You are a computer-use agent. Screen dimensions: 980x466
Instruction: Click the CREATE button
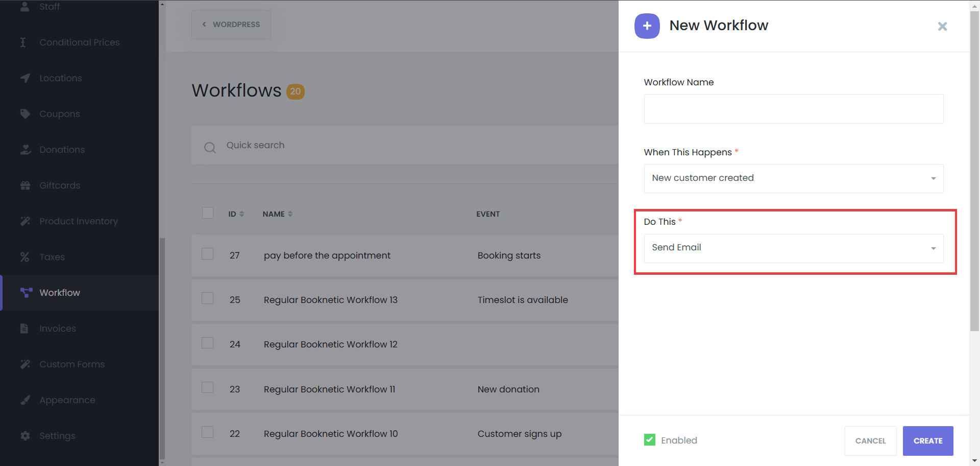(928, 441)
